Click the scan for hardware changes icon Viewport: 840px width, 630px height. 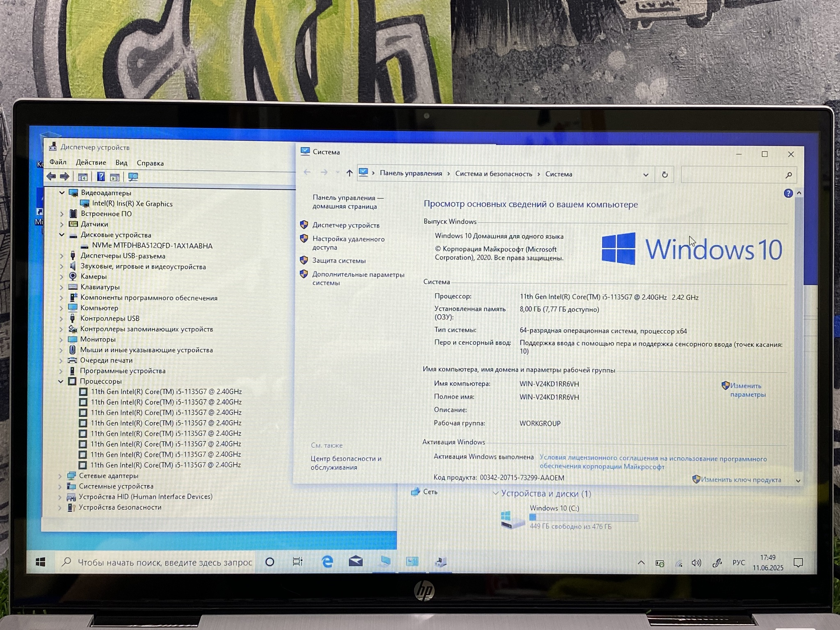click(x=133, y=177)
